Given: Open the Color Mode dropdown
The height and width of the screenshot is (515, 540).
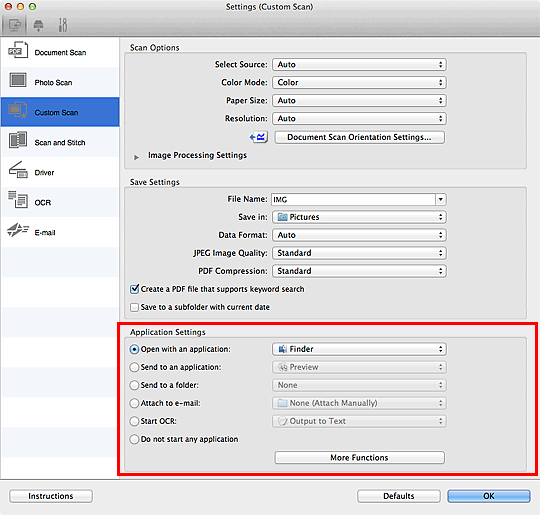Looking at the screenshot, I should 359,82.
